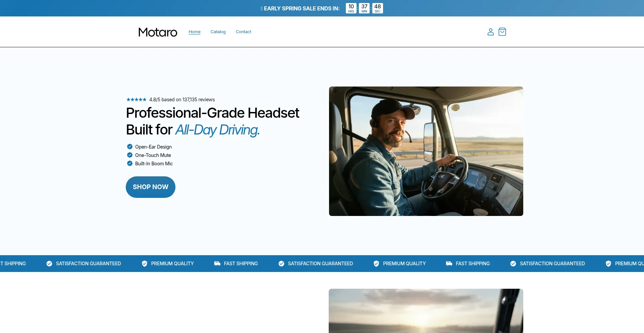Click the third SATISFACTION GUARANTEED check icon
This screenshot has height=333, width=644.
click(x=513, y=264)
